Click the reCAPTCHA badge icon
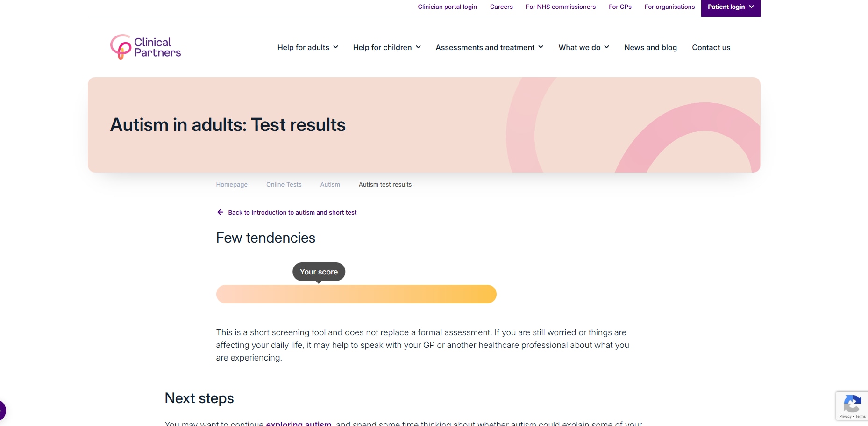The width and height of the screenshot is (868, 426). [852, 404]
